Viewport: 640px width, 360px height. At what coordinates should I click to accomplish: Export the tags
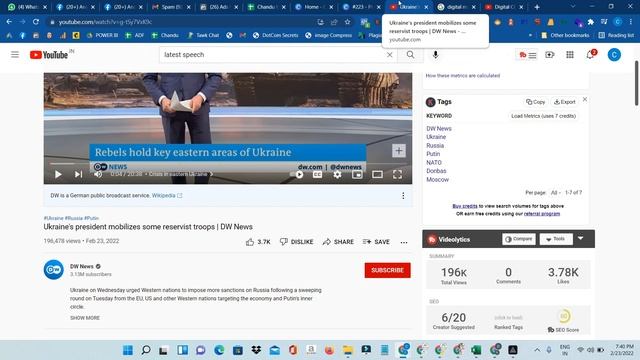coord(564,102)
